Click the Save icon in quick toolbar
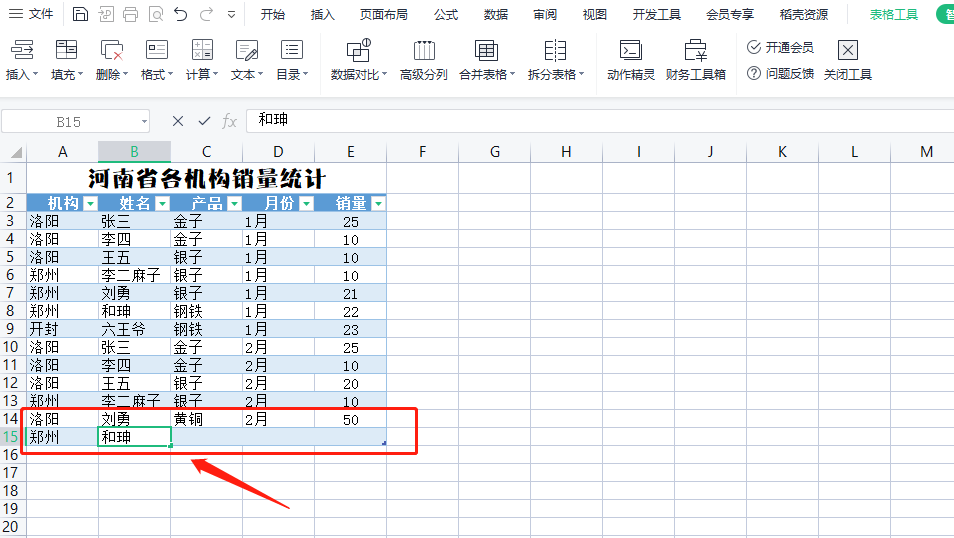 click(x=80, y=14)
